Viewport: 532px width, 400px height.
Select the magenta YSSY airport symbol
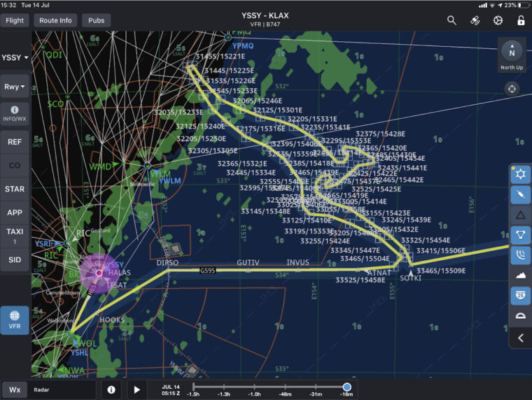(99, 273)
